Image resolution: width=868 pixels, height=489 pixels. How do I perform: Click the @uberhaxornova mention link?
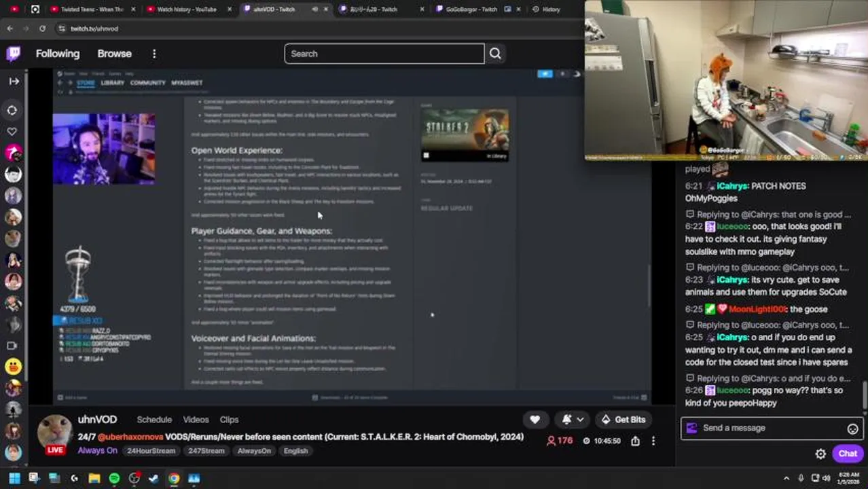pyautogui.click(x=130, y=437)
